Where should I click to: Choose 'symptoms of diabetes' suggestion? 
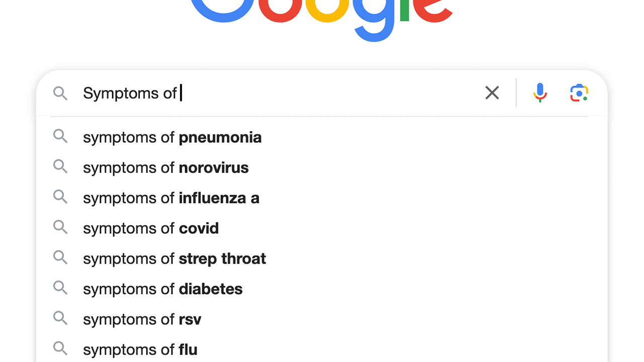coord(163,289)
